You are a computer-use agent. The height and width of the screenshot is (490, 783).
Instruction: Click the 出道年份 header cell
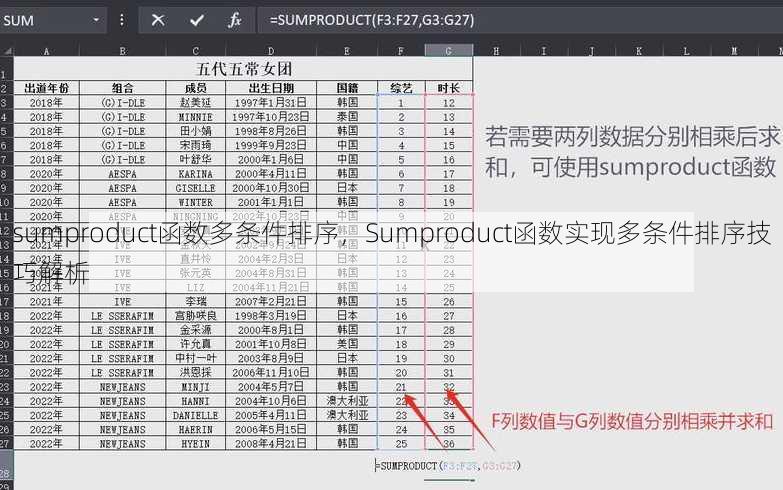[46, 88]
